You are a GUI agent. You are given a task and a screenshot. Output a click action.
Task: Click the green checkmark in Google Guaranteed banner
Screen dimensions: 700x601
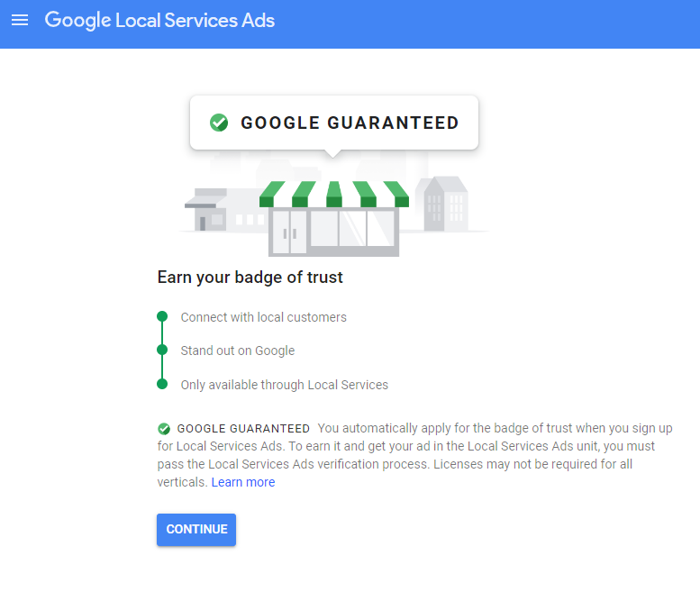[x=219, y=123]
